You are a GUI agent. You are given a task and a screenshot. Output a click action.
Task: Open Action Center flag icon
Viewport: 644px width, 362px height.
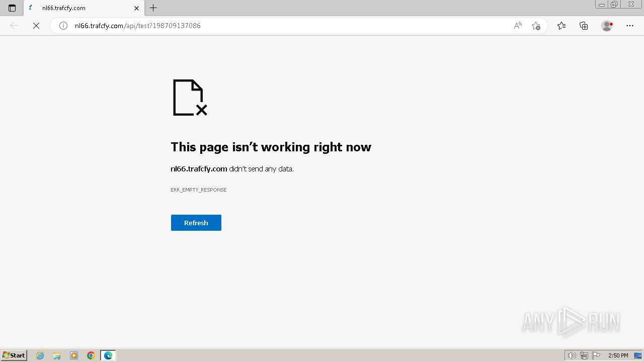coord(596,355)
